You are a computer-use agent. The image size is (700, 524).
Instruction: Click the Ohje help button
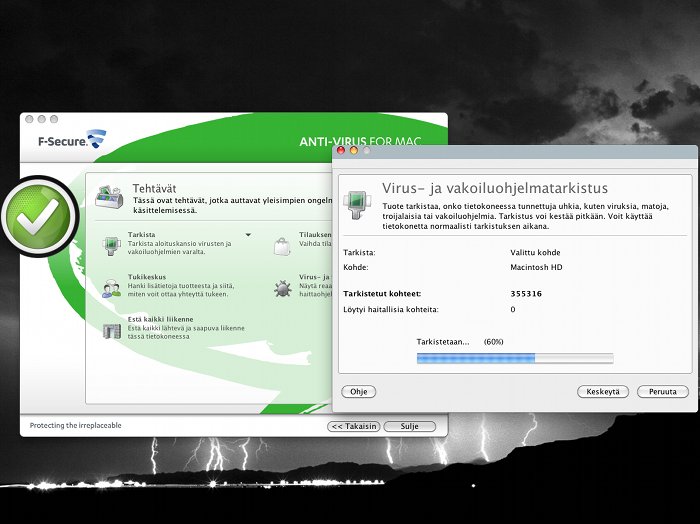pyautogui.click(x=358, y=391)
